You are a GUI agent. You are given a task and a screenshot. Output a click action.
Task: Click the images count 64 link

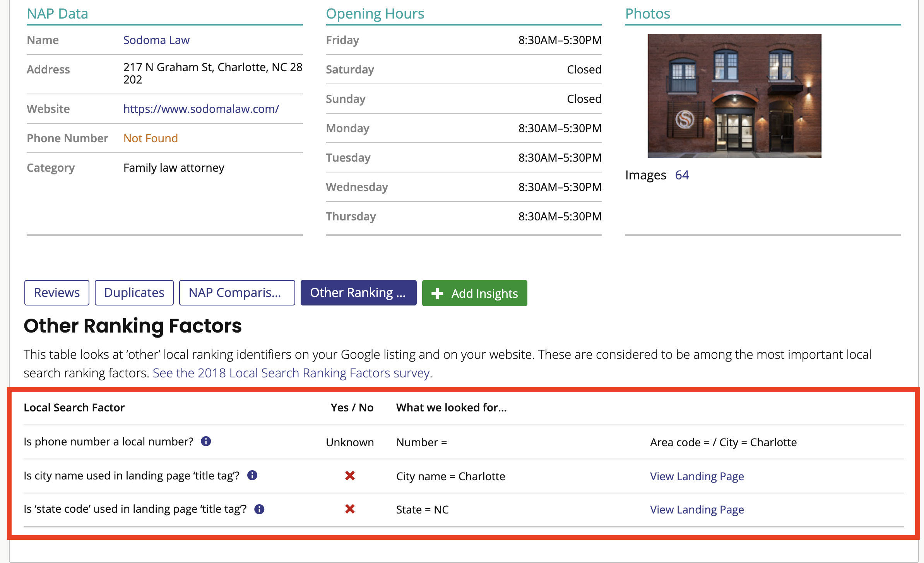point(682,175)
